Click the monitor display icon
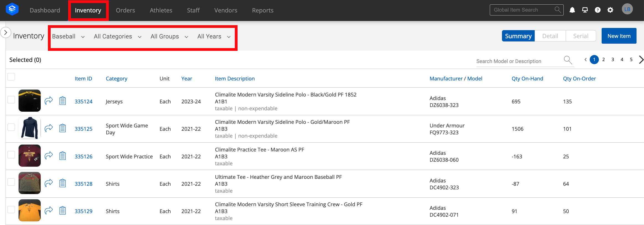 point(585,10)
